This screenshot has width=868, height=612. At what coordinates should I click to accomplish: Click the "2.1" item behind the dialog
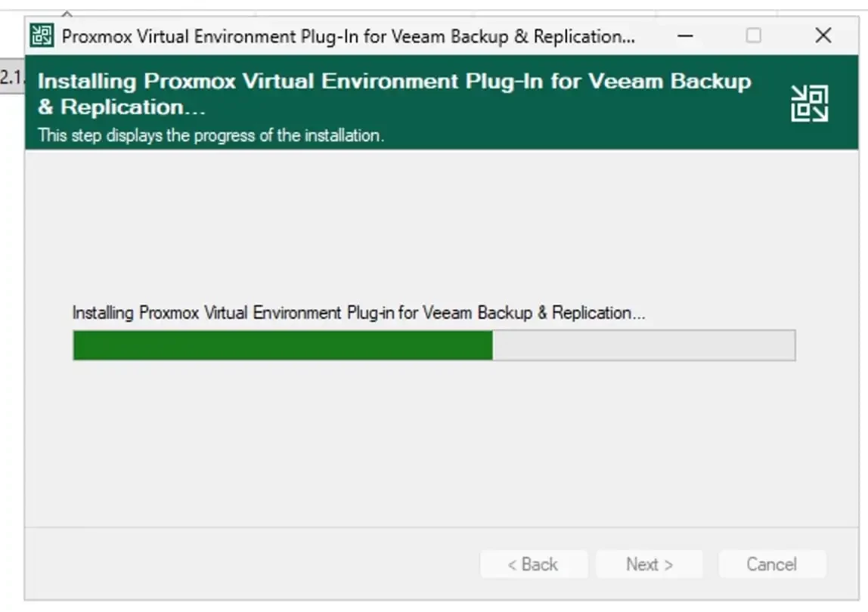pos(11,76)
